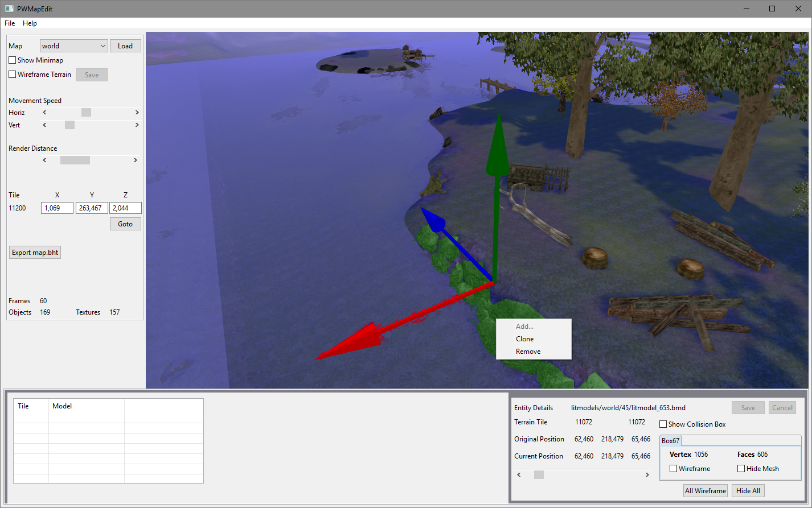Click the PWMapEdit app icon in title bar

pos(9,9)
